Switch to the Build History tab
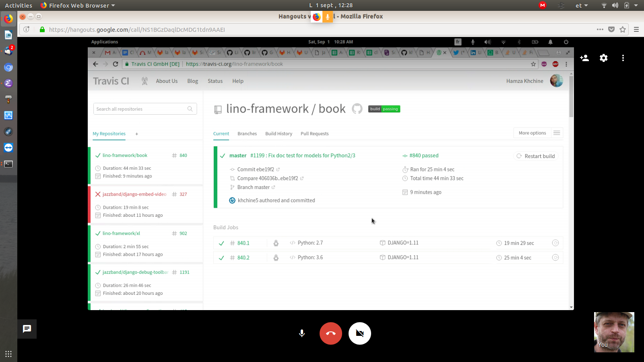The image size is (644, 362). click(x=279, y=134)
